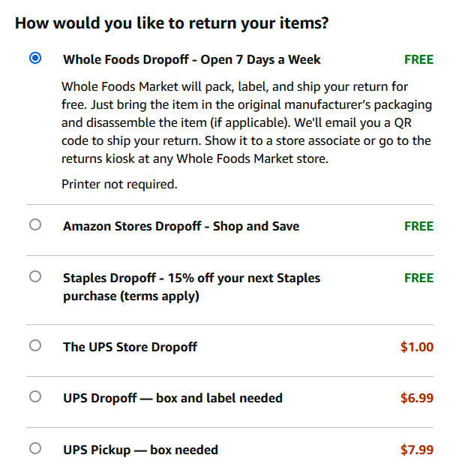Screen dimensions: 462x476
Task: Choose the UPS Pickup radio button
Action: [x=35, y=448]
